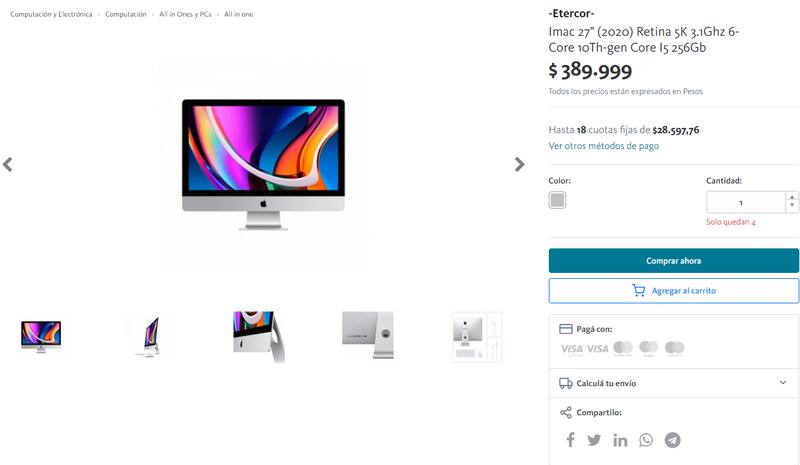This screenshot has width=800, height=465.
Task: Share product via Telegram icon
Action: pyautogui.click(x=672, y=440)
